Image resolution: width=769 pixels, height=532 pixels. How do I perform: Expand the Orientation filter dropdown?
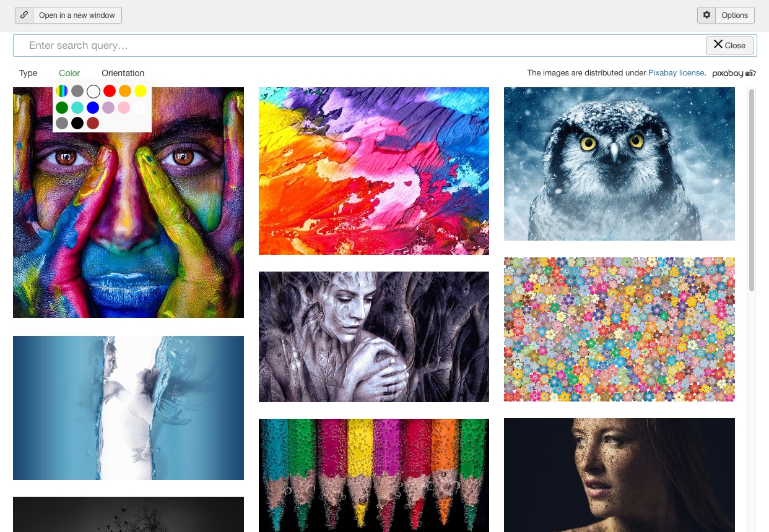pos(123,73)
